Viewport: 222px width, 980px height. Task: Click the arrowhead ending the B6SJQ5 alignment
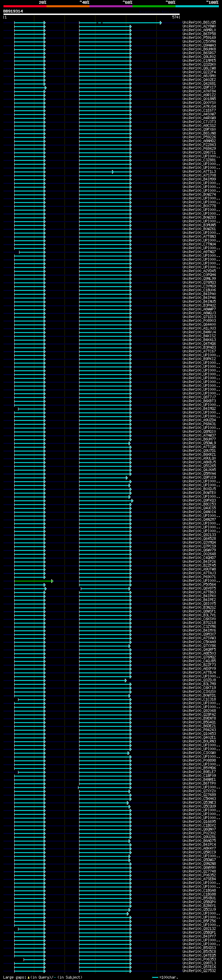tap(161, 23)
